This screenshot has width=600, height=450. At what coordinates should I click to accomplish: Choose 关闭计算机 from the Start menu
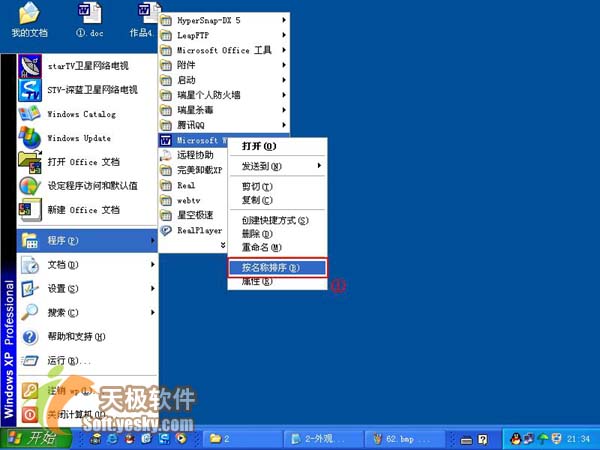click(87, 414)
